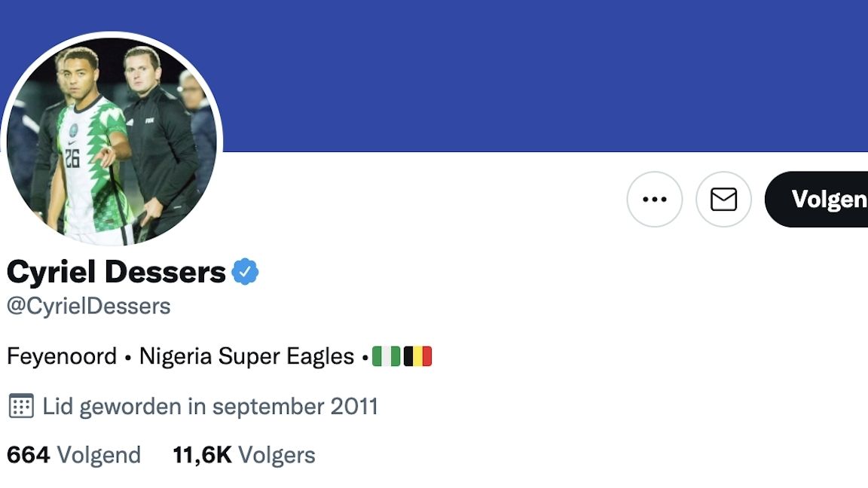Click the Lid geworden in september 2011 text
Viewport: 868px width, 488px height.
pyautogui.click(x=210, y=407)
